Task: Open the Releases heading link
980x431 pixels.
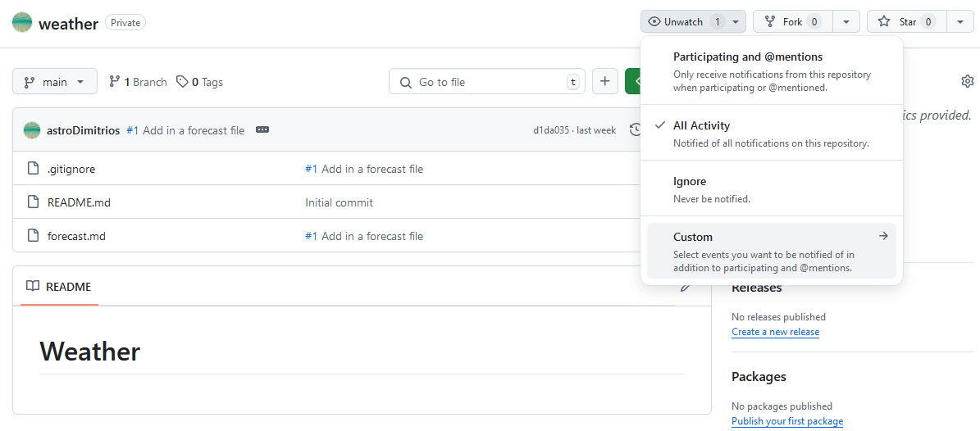Action: [x=756, y=288]
